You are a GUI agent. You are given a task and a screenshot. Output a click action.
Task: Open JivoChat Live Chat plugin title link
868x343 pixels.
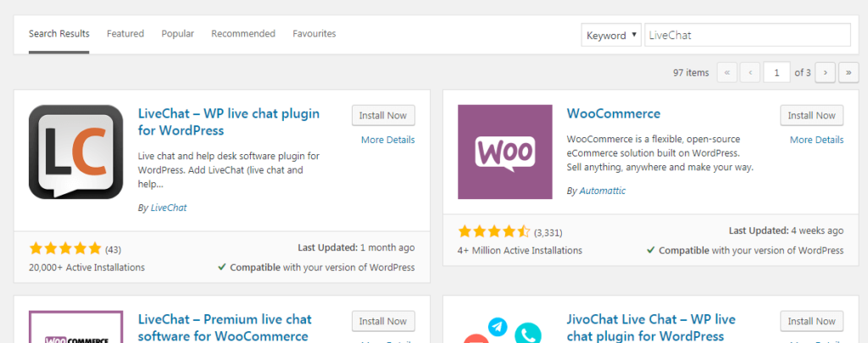pos(651,328)
